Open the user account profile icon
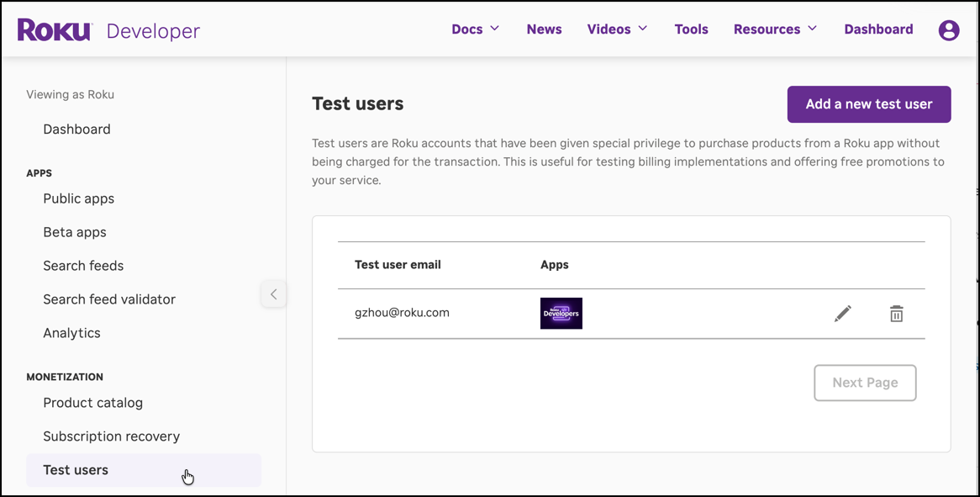Screen dimensions: 980x497 tap(949, 30)
